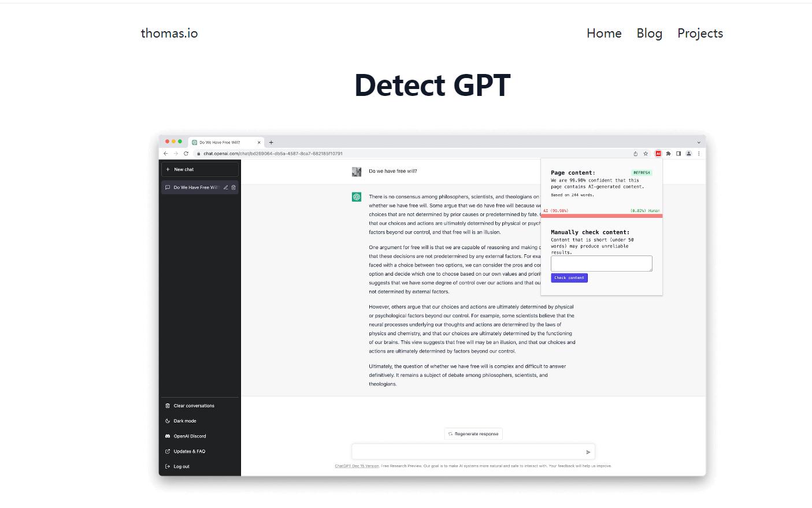The height and width of the screenshot is (508, 812).
Task: Open Updates & FAQ in the sidebar
Action: click(189, 451)
